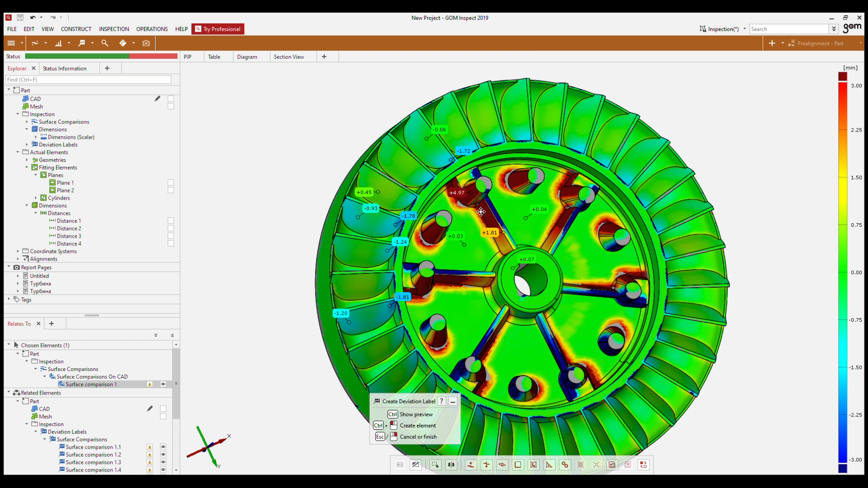Toggle the CAD visibility checkbox in Explorer
The image size is (868, 488).
171,99
